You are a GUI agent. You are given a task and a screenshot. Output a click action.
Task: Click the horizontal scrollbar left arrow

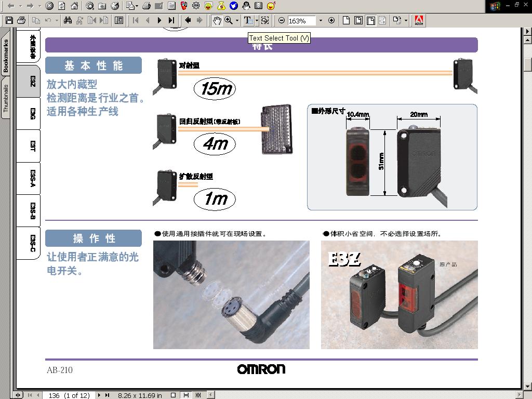tap(211, 395)
